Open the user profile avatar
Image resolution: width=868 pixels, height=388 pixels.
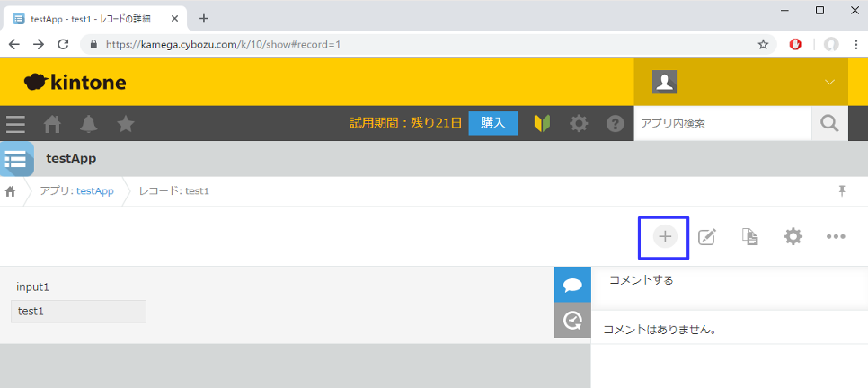[664, 82]
